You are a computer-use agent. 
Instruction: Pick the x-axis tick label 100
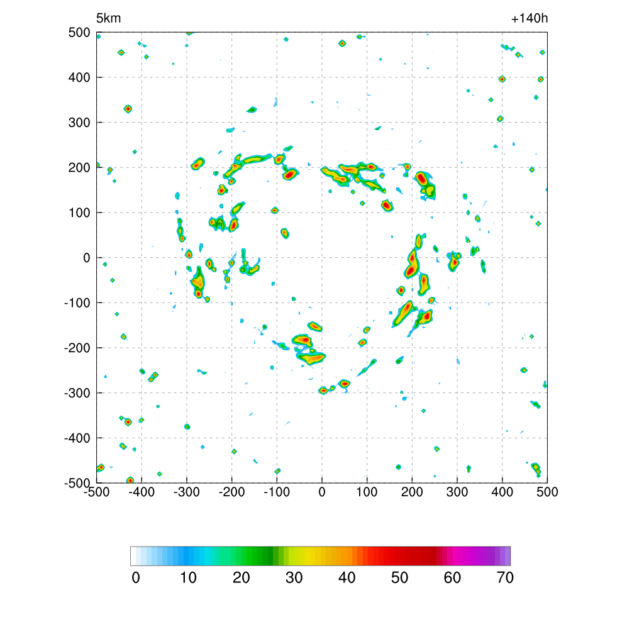(367, 492)
